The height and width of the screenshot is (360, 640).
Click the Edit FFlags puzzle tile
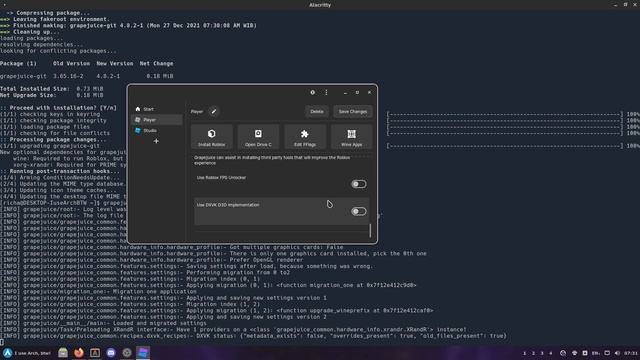pos(304,137)
